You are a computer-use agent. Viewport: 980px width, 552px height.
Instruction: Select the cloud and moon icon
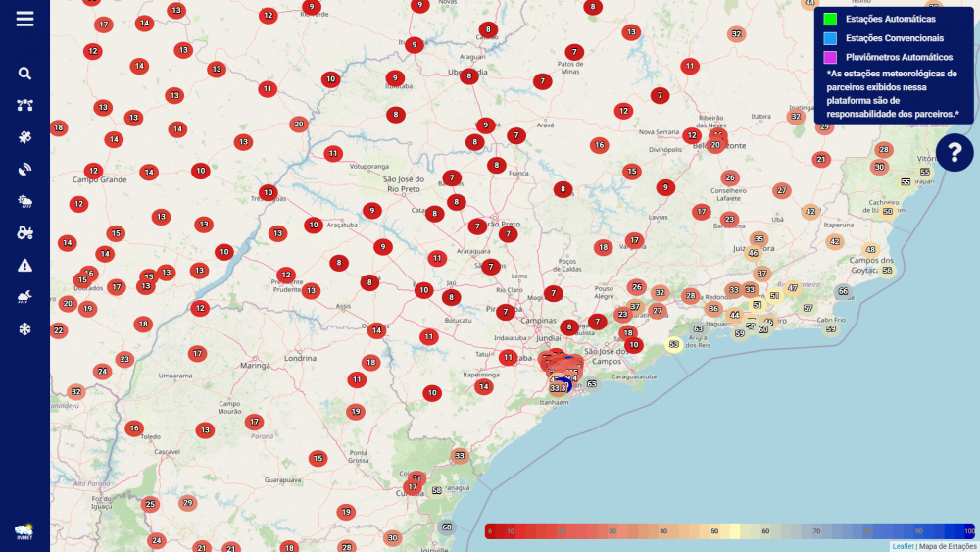(24, 297)
